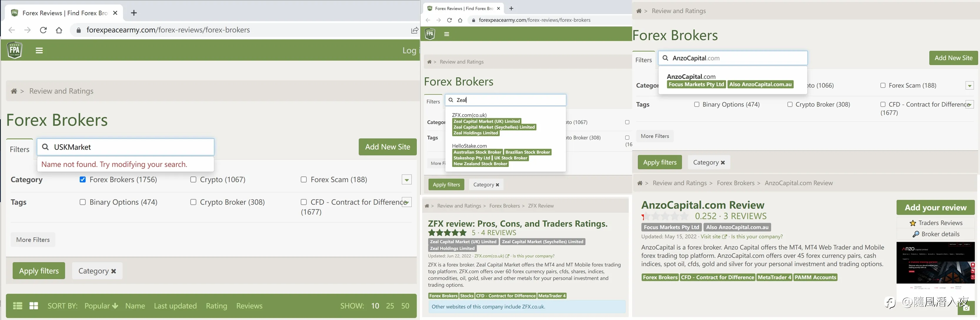Switch to list view icon in sort bar
Image resolution: width=980 pixels, height=320 pixels.
[18, 306]
